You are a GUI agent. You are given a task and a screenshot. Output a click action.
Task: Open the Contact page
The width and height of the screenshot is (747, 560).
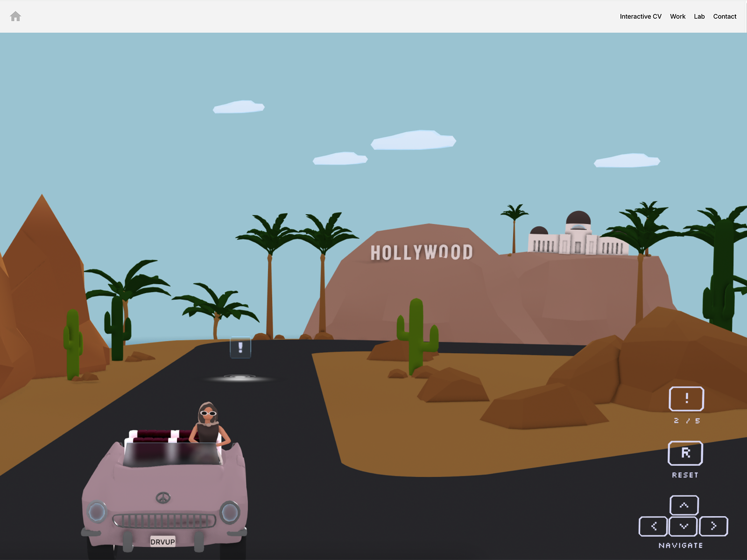(725, 16)
